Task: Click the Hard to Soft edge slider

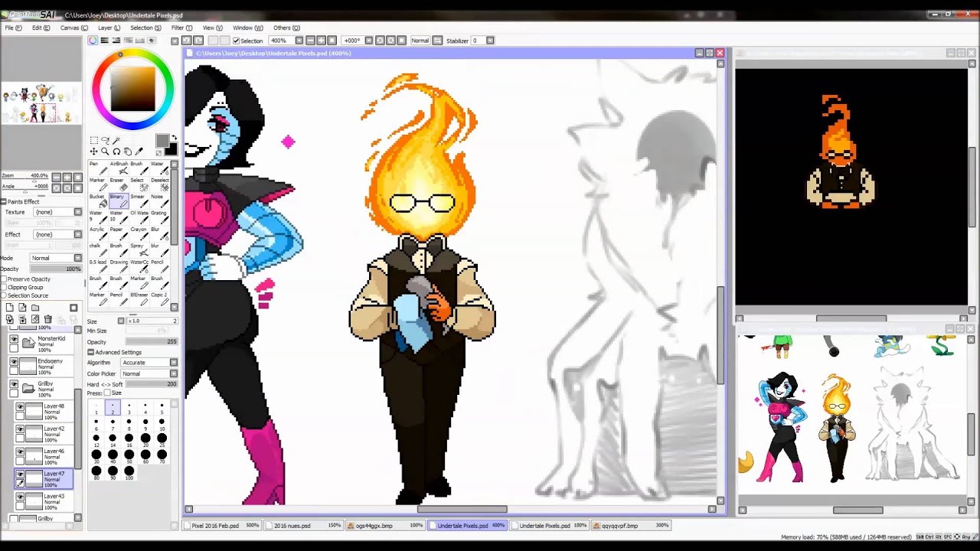Action: [152, 384]
